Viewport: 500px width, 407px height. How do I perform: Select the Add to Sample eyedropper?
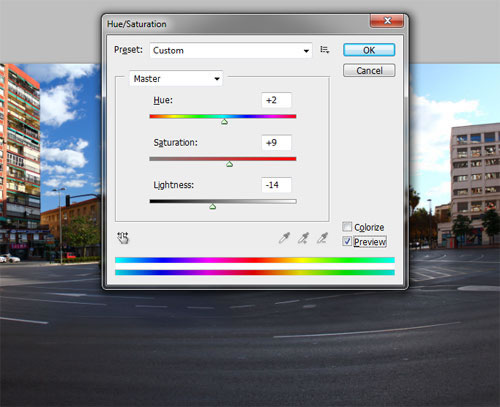(303, 238)
